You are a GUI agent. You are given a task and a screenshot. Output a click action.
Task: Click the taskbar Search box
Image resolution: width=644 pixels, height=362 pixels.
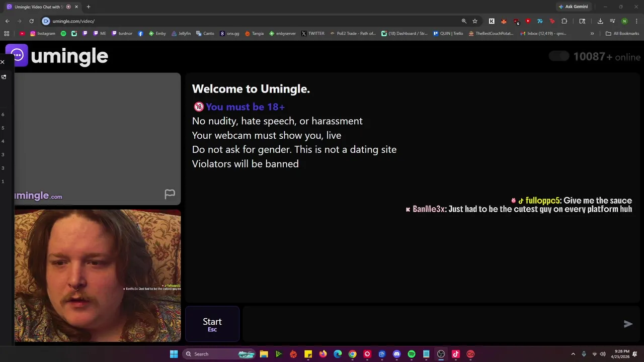point(219,354)
